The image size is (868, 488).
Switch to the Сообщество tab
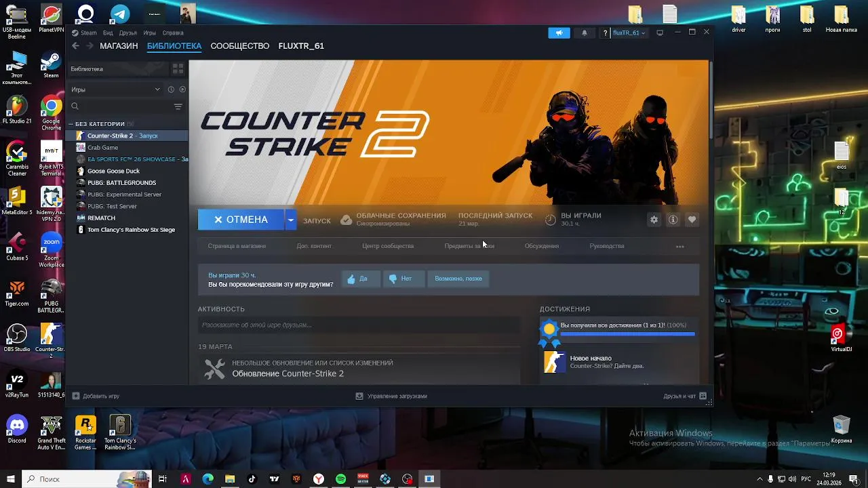pyautogui.click(x=240, y=46)
